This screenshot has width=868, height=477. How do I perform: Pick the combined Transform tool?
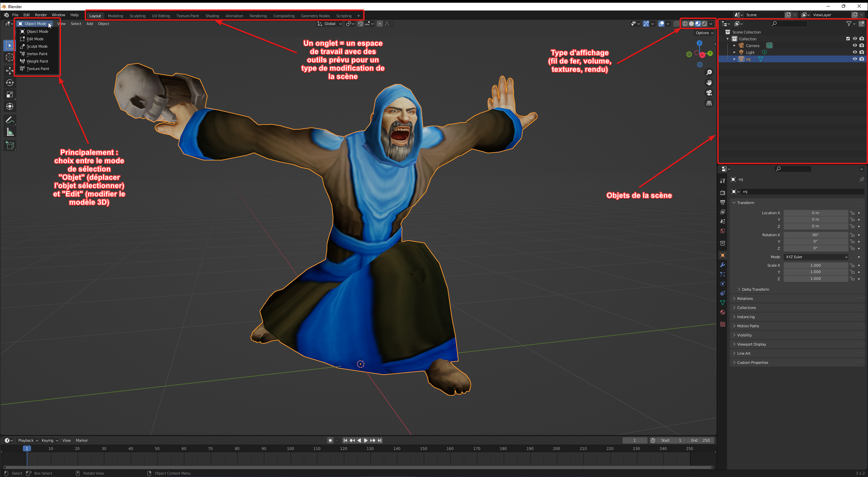(9, 107)
